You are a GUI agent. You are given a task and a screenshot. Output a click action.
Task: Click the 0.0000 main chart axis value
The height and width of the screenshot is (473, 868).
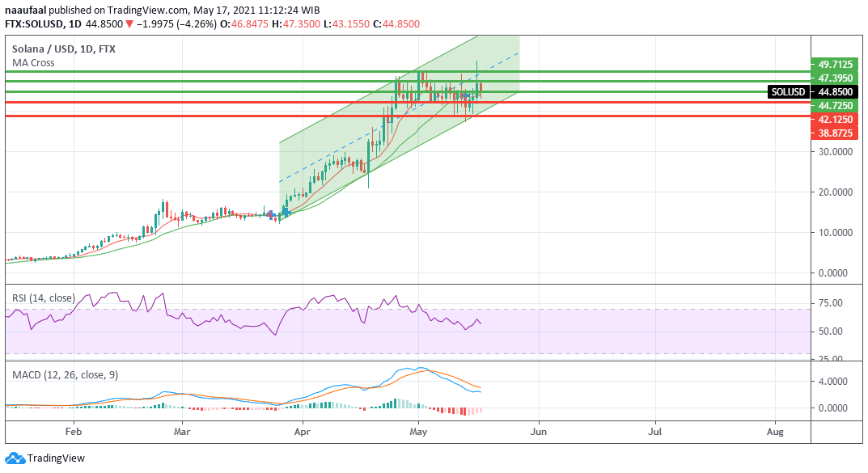coord(832,272)
